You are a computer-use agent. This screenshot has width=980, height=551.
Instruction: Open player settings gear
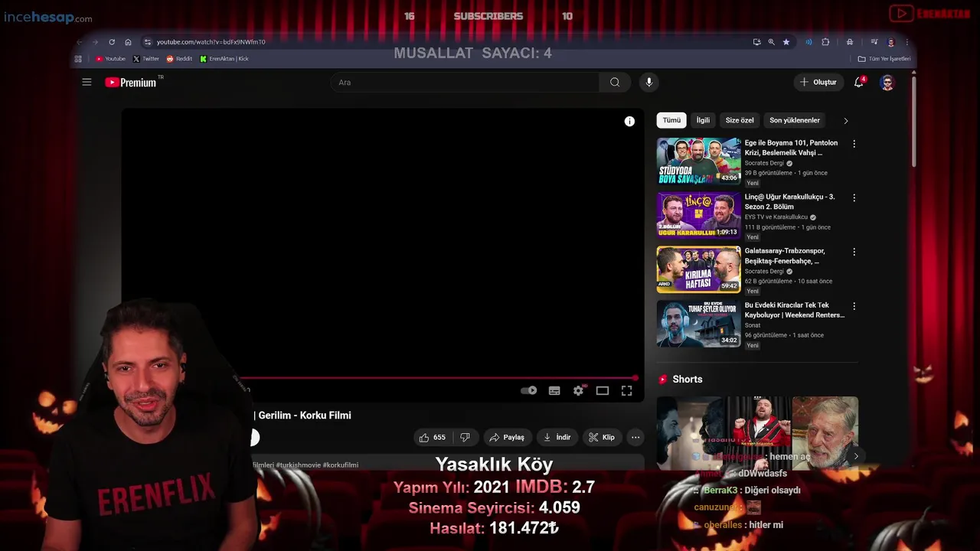point(578,390)
